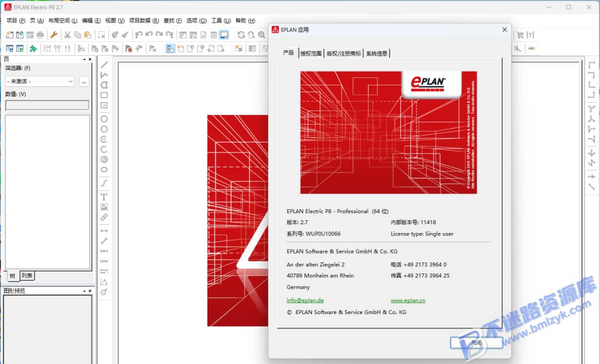
Task: Select the 列表 tab in page navigator
Action: tap(27, 275)
